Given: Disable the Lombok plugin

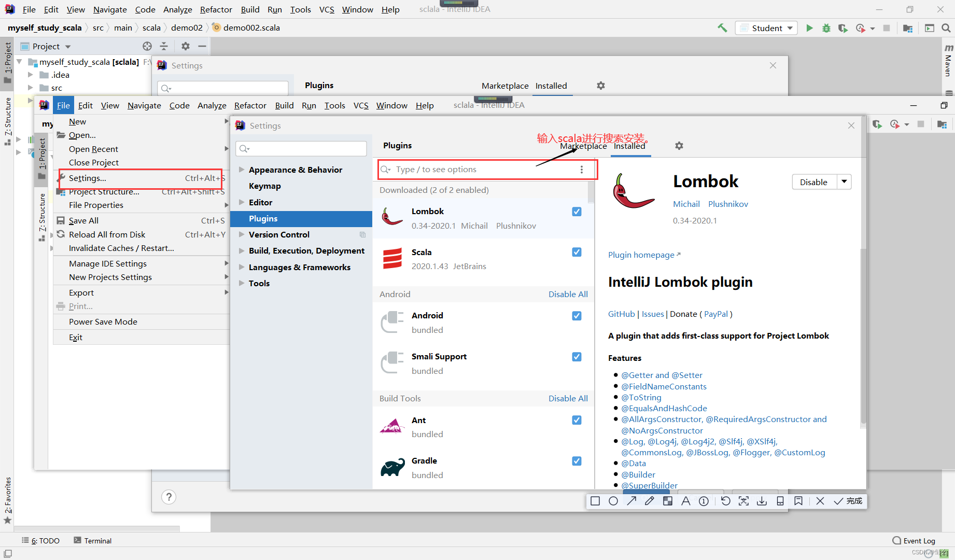Looking at the screenshot, I should point(813,182).
